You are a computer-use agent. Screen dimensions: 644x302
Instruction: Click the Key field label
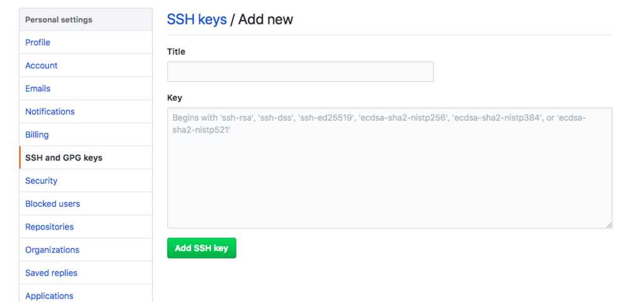[x=175, y=98]
